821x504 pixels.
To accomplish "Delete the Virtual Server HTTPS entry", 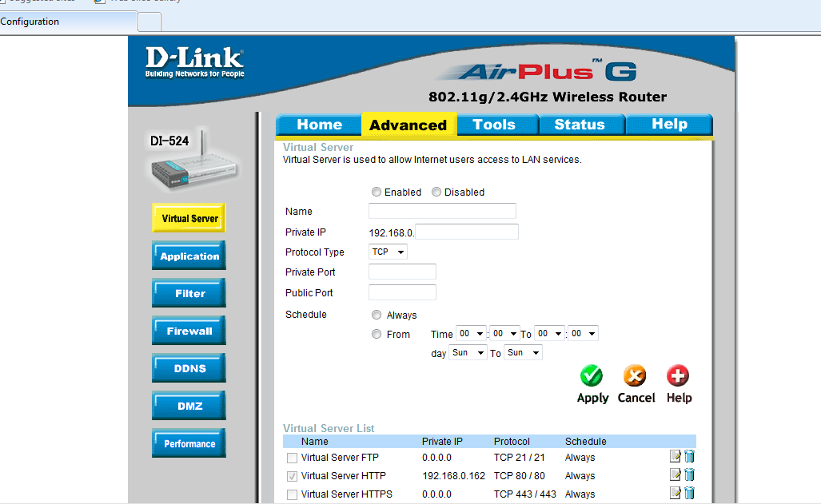I will pos(690,493).
